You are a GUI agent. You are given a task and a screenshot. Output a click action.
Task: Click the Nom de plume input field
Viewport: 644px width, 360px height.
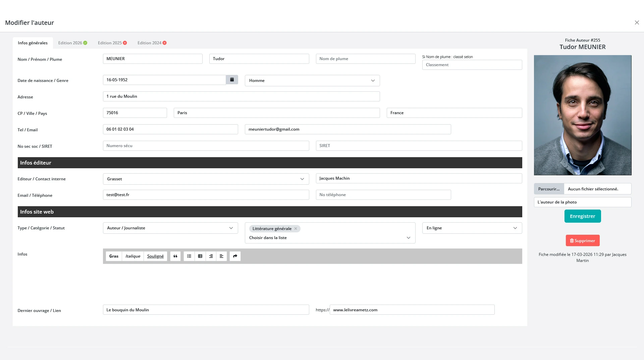click(365, 59)
